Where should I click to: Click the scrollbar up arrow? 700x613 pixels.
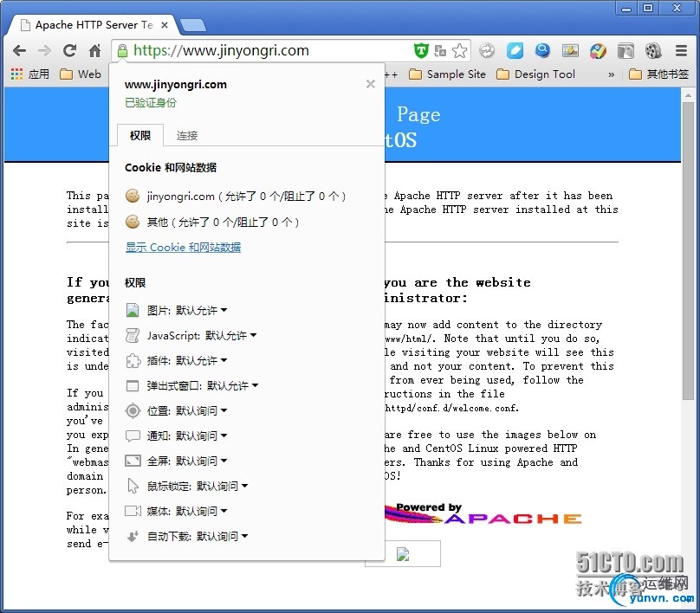(688, 95)
